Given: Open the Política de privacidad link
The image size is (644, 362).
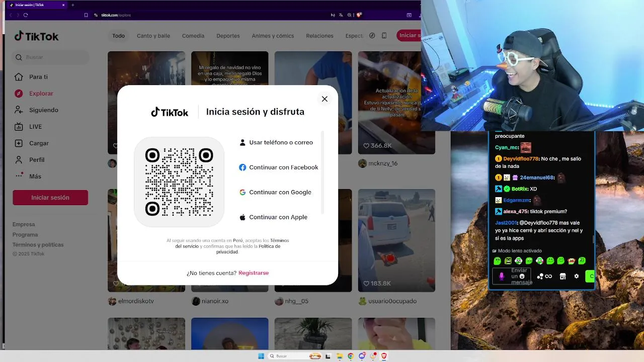Looking at the screenshot, I should [249, 249].
